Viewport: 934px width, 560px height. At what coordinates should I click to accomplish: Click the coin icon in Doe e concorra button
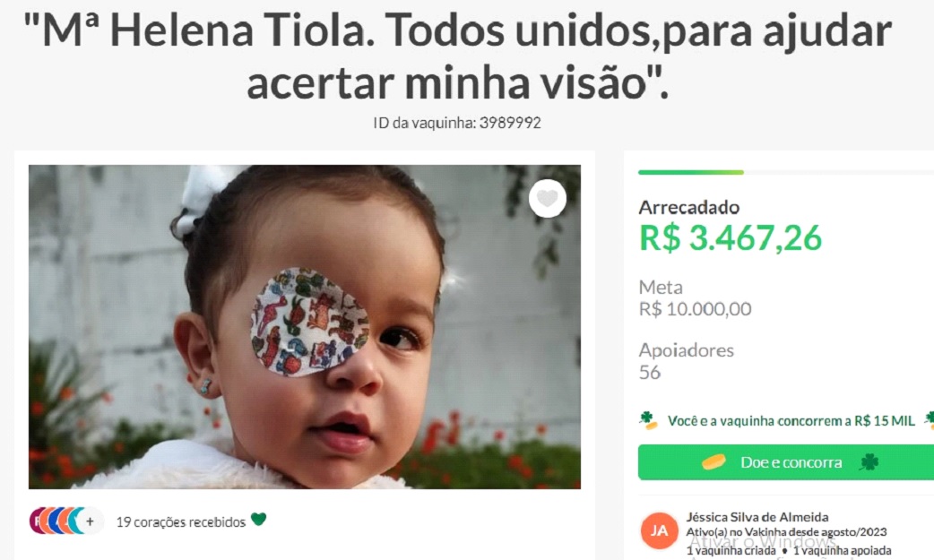pyautogui.click(x=713, y=462)
